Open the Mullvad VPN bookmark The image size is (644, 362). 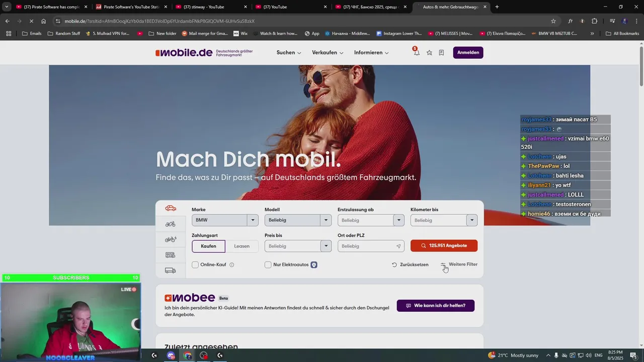107,34
